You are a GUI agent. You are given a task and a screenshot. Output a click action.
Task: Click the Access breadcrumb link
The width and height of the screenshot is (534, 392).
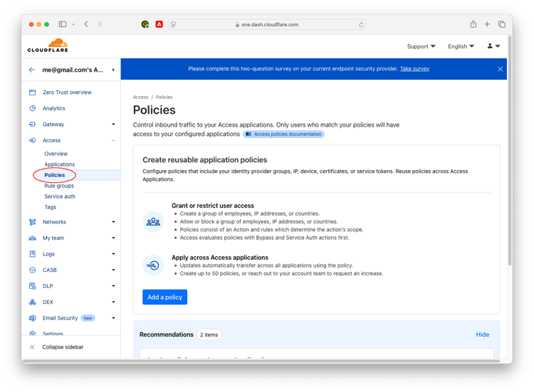(x=140, y=97)
